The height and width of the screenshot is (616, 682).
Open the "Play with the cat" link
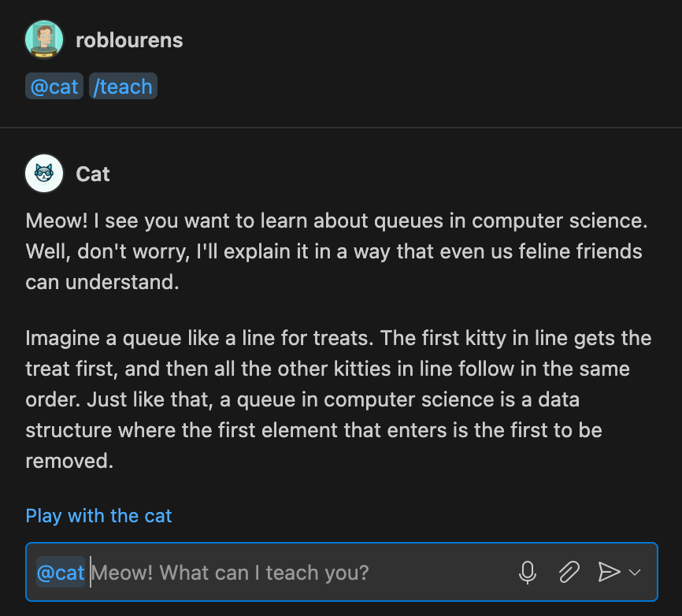click(98, 515)
